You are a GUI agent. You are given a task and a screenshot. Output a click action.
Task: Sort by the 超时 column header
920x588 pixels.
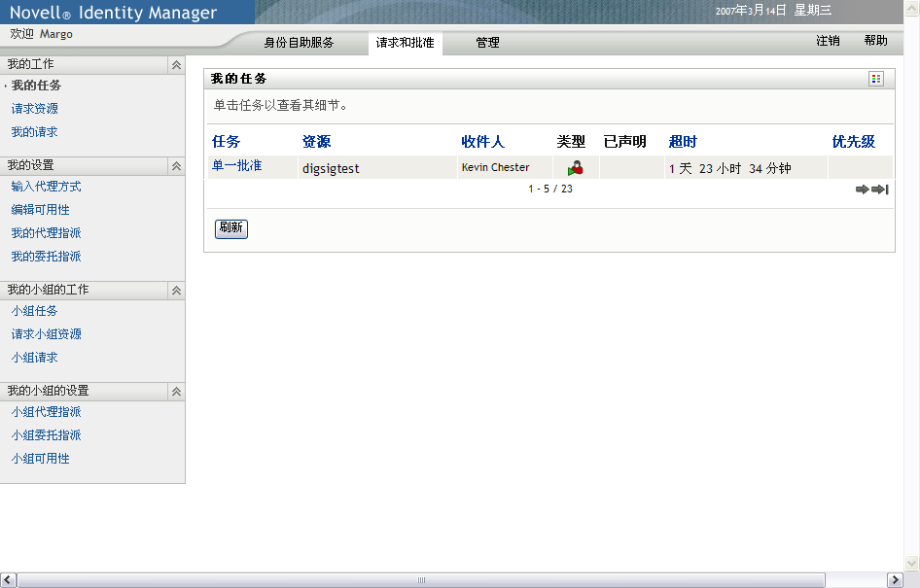point(683,141)
